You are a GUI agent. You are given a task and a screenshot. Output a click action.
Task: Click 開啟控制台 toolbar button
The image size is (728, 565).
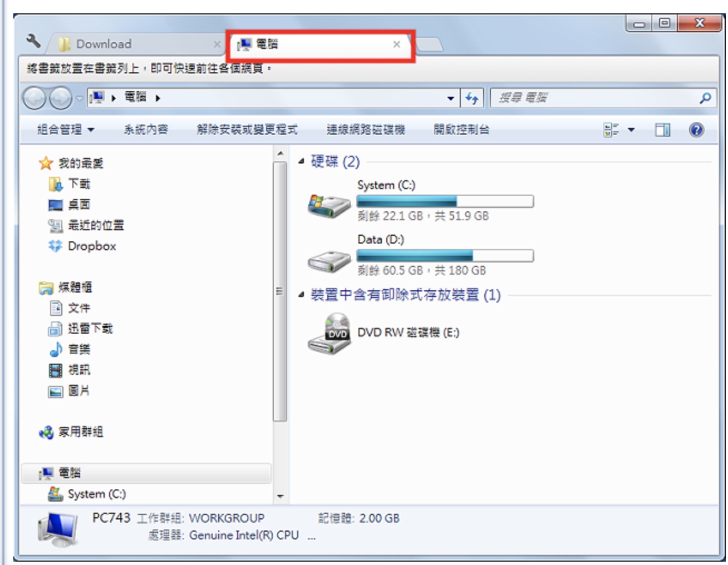461,130
